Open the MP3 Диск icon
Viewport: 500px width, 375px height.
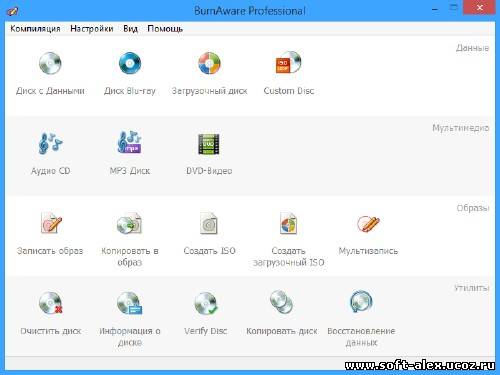pyautogui.click(x=130, y=142)
